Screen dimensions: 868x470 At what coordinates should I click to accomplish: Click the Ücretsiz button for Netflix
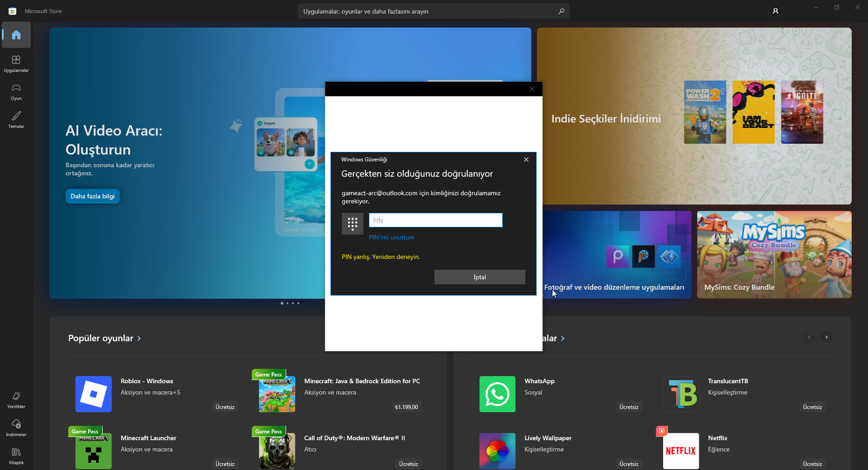(x=812, y=464)
